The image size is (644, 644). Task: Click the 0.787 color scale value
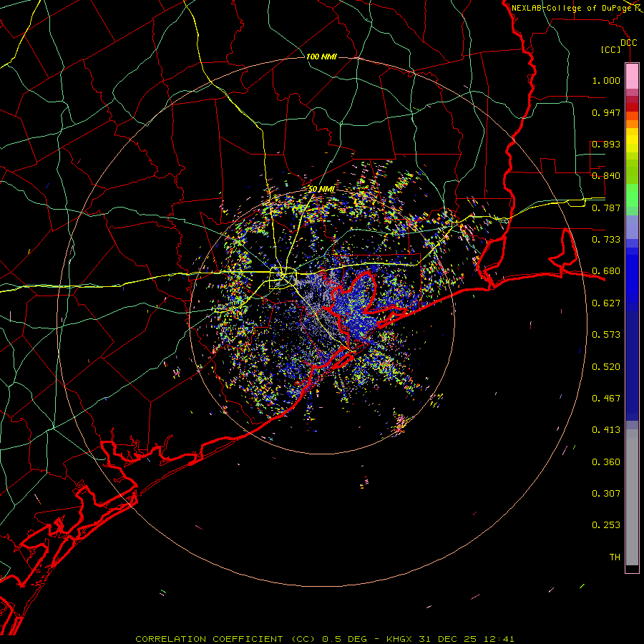point(606,208)
